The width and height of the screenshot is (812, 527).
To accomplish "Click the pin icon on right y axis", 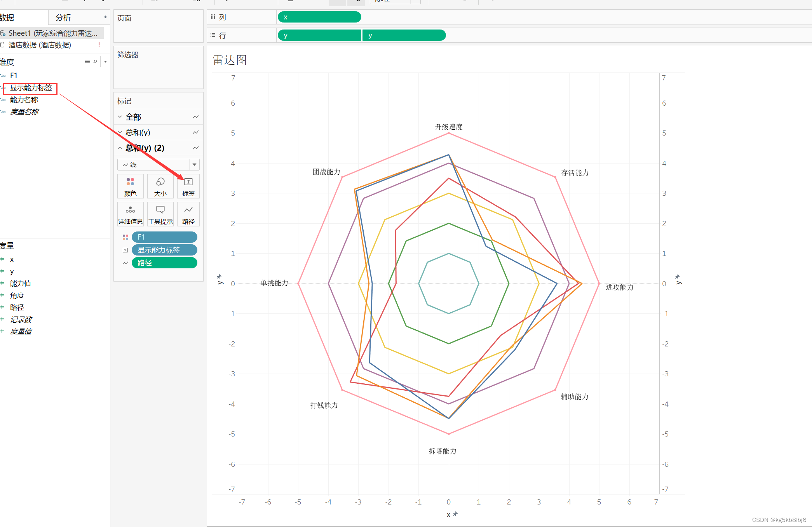I will [x=678, y=277].
